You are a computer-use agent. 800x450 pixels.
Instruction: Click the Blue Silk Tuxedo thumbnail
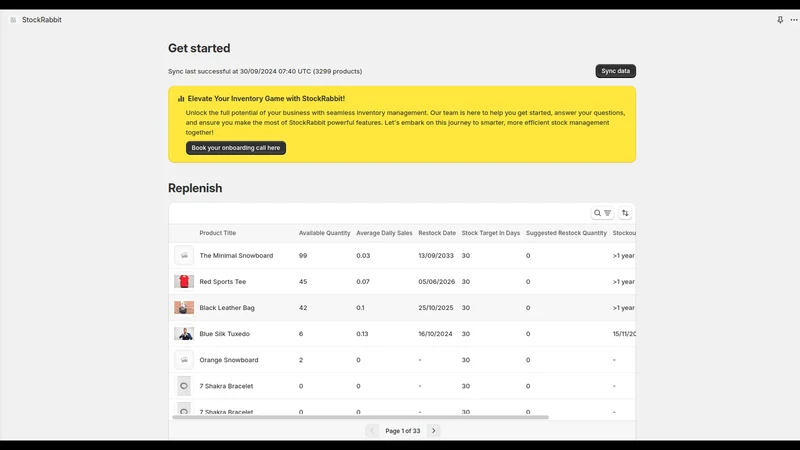(184, 334)
